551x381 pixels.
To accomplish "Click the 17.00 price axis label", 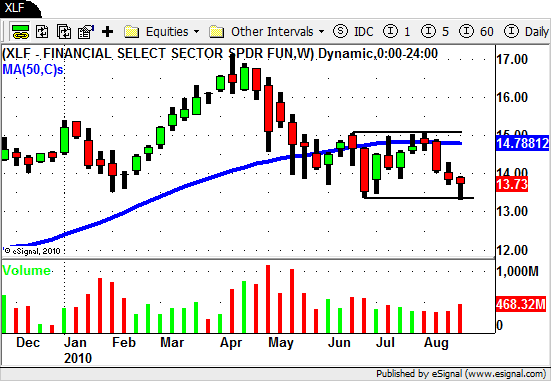I will [x=512, y=59].
